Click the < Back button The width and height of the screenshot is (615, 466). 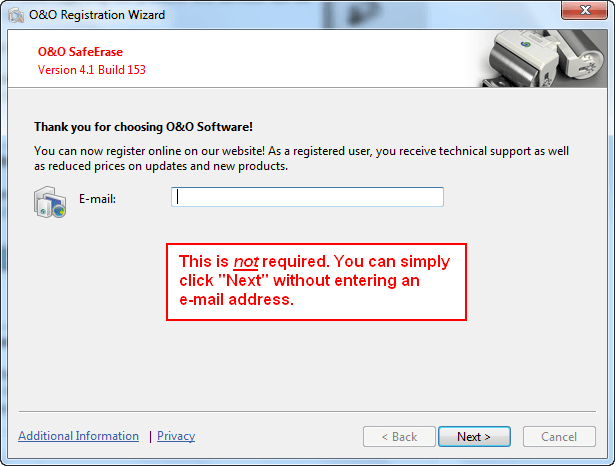tap(399, 437)
